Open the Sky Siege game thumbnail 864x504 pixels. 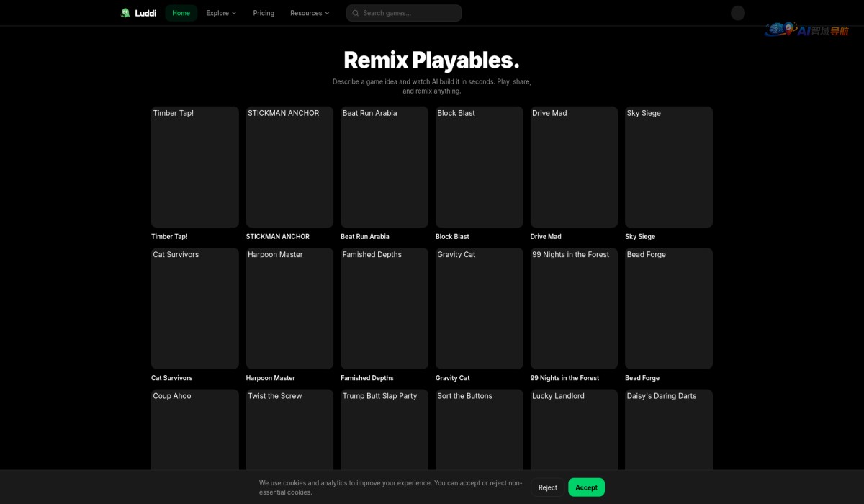coord(669,167)
